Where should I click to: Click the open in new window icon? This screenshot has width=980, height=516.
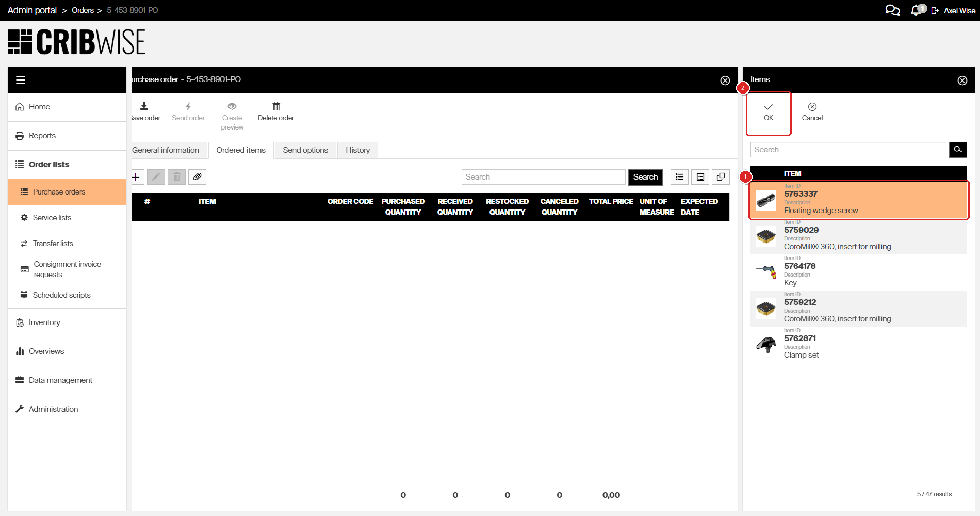pyautogui.click(x=721, y=177)
